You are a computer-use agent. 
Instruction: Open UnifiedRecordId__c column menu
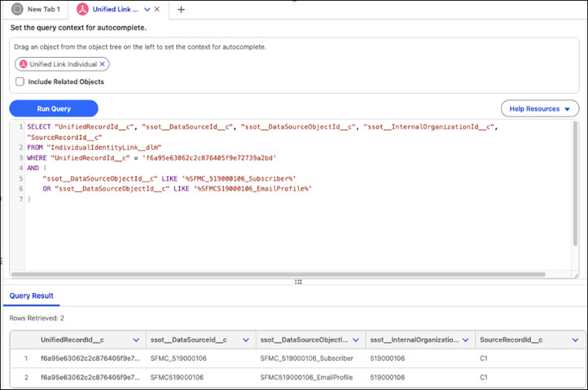(136, 340)
